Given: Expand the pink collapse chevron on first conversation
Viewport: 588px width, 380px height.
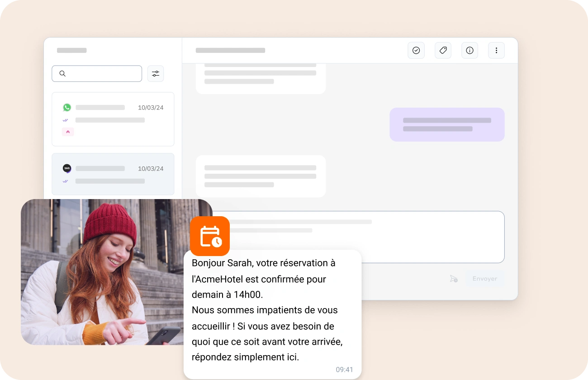Looking at the screenshot, I should click(x=68, y=132).
